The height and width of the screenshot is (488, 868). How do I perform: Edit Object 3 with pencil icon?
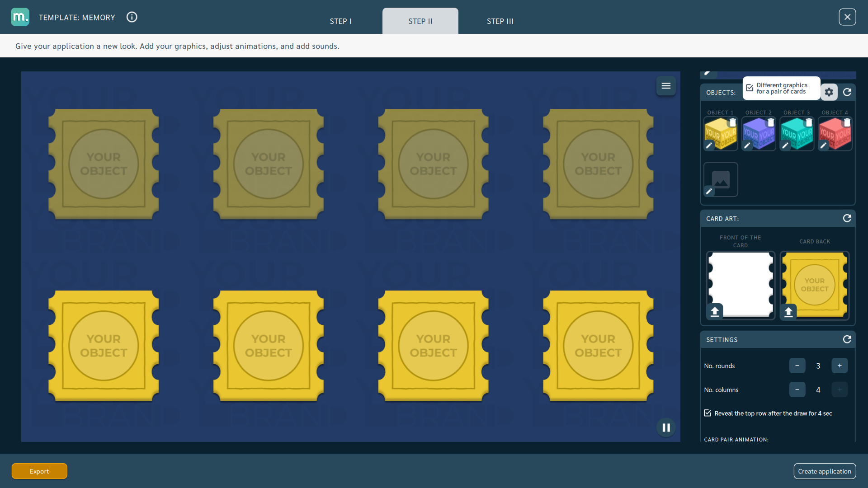[x=785, y=145]
